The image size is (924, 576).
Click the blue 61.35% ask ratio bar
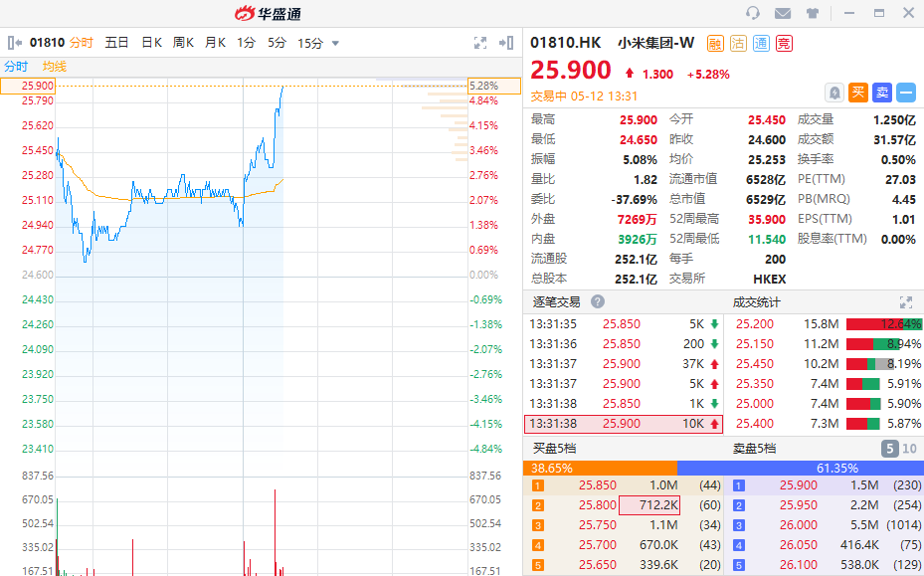[801, 469]
